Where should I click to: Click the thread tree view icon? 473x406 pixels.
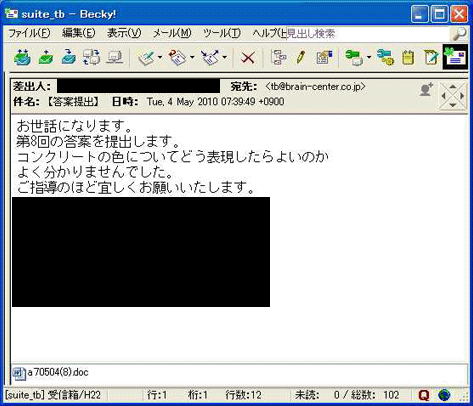[x=279, y=57]
